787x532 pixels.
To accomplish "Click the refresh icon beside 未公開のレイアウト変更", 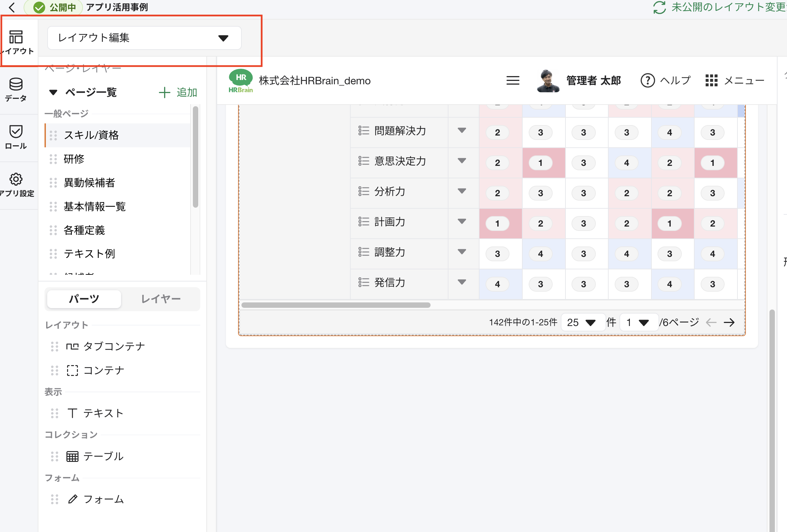I will (x=659, y=7).
